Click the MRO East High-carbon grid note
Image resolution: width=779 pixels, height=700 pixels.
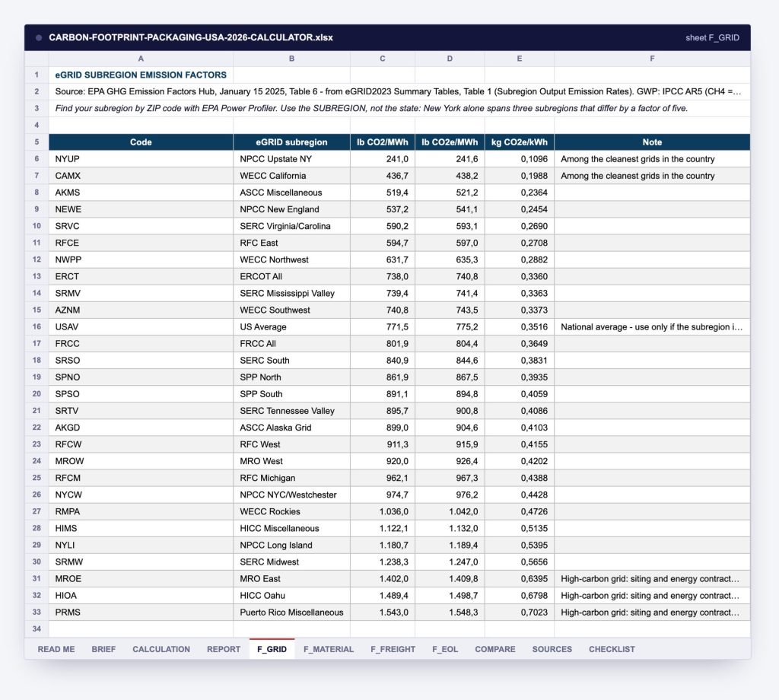pos(652,579)
